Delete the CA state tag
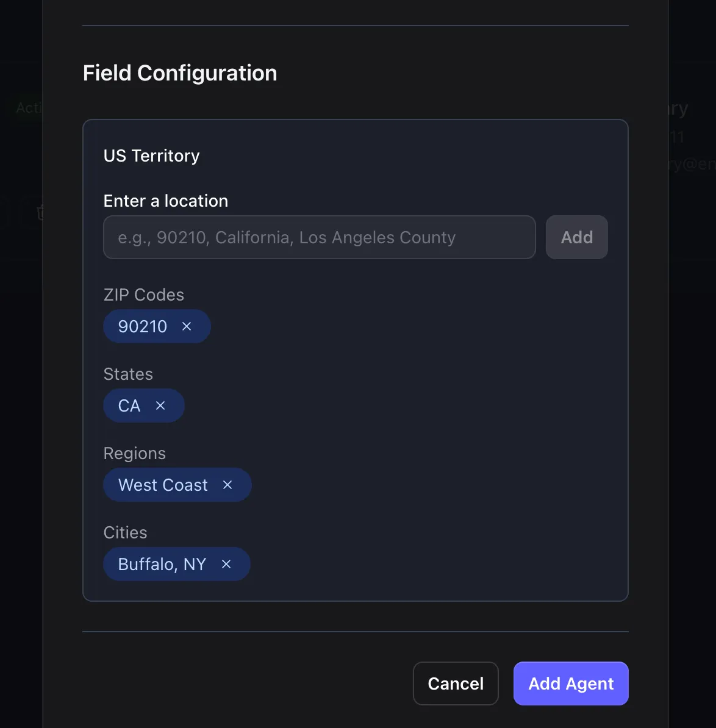The width and height of the screenshot is (716, 728). click(160, 405)
